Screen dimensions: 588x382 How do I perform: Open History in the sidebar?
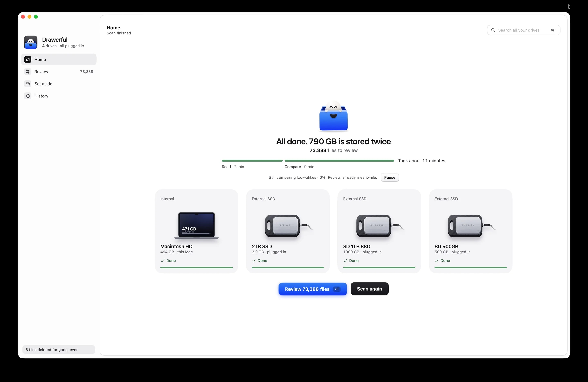59,96
